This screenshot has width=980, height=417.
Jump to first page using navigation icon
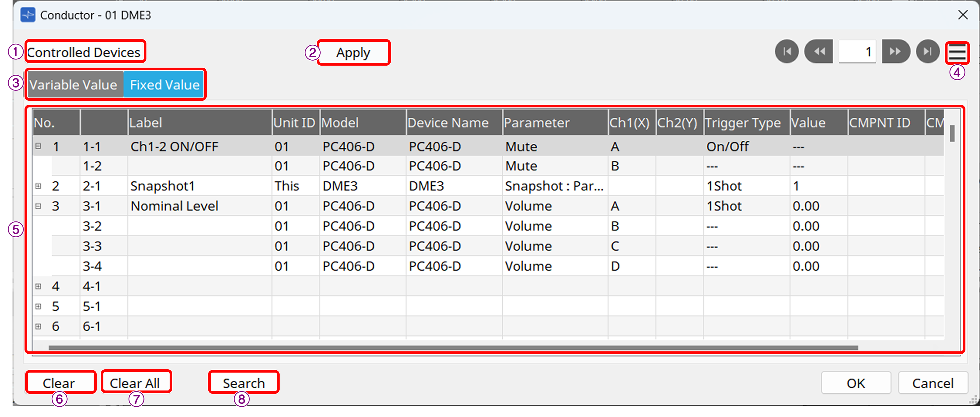click(x=787, y=52)
